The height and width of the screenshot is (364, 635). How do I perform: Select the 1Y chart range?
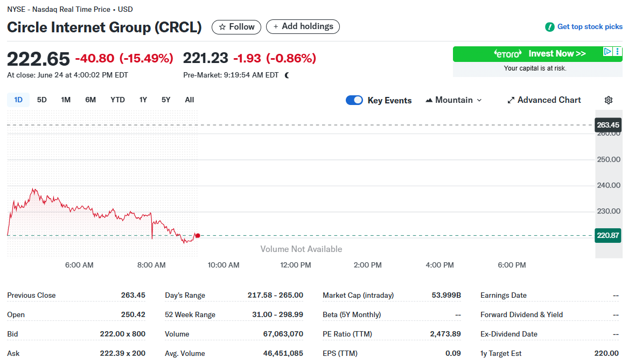point(143,100)
